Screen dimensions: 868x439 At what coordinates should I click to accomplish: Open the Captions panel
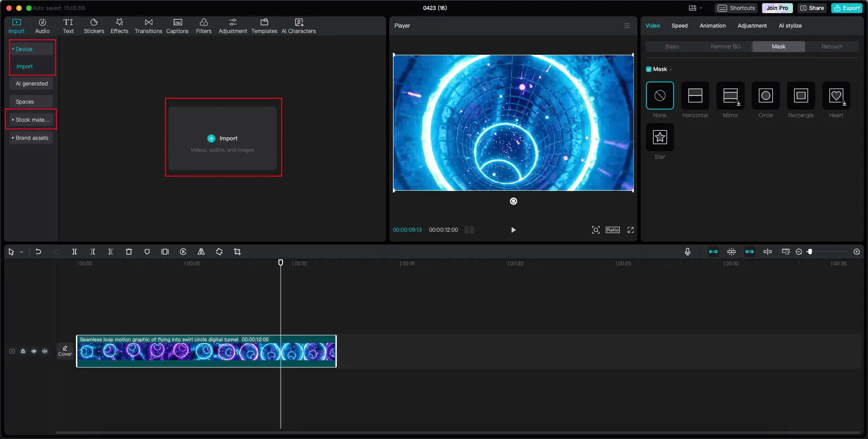(x=177, y=26)
